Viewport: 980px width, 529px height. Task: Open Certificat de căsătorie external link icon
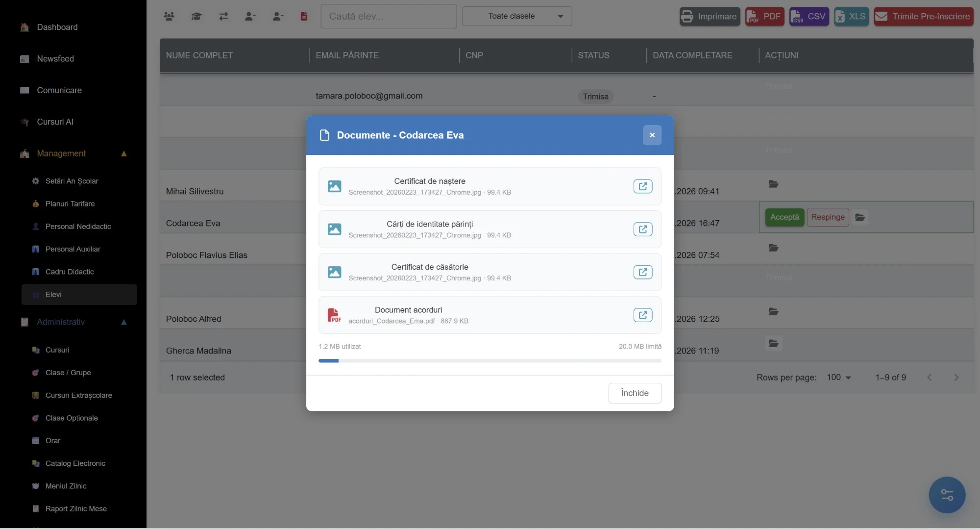[x=642, y=272]
